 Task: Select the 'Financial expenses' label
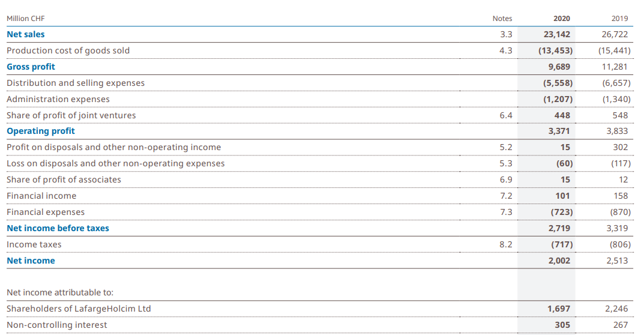coord(46,212)
